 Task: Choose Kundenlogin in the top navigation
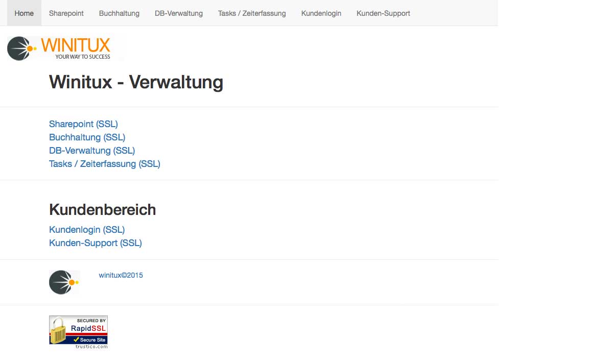[x=321, y=13]
